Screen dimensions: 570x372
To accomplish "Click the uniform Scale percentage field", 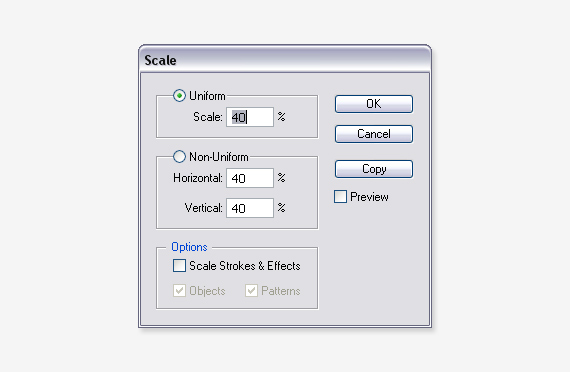I will click(250, 117).
